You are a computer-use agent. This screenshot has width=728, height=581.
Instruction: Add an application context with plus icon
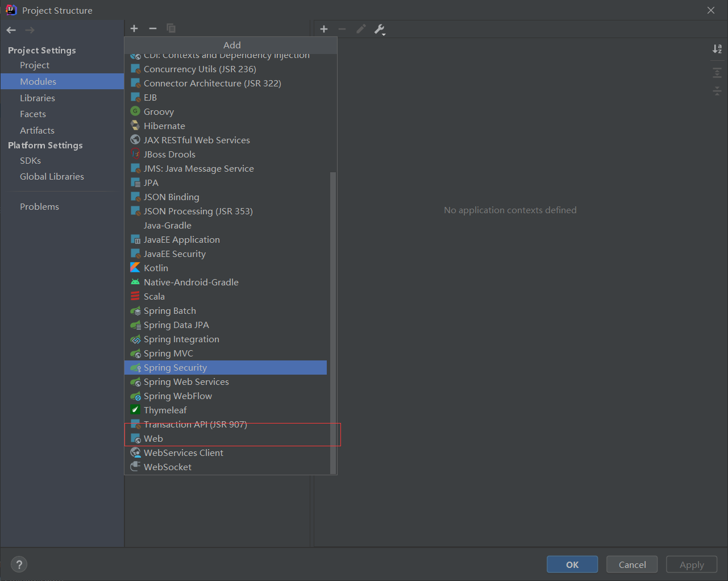324,29
